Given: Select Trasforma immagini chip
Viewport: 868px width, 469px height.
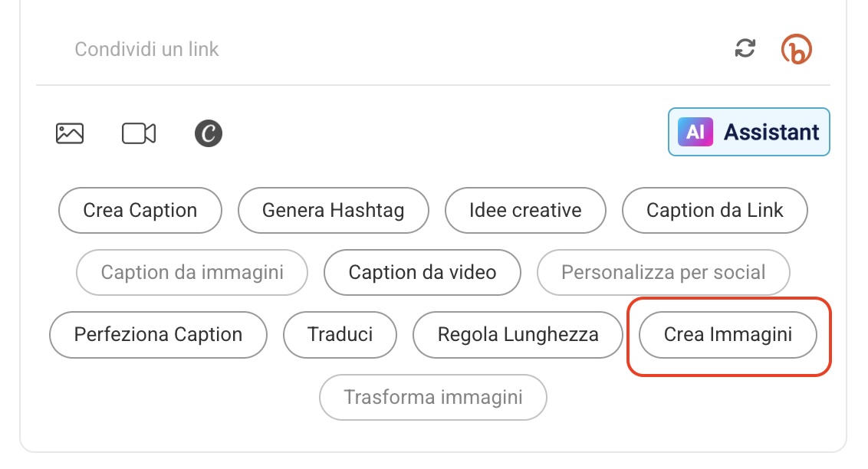Looking at the screenshot, I should (433, 398).
